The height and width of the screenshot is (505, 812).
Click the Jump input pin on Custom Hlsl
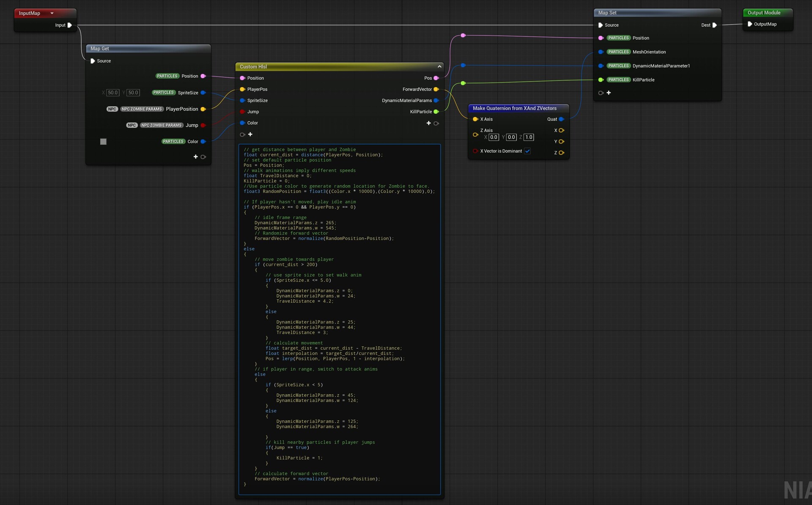tap(242, 111)
